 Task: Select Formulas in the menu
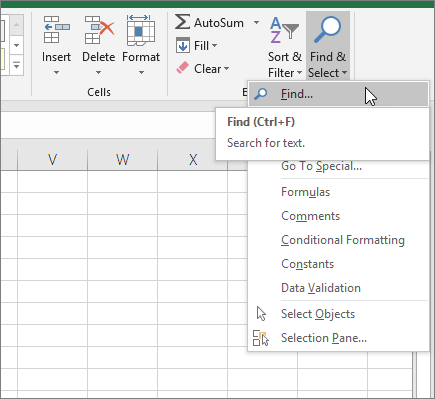pyautogui.click(x=339, y=192)
